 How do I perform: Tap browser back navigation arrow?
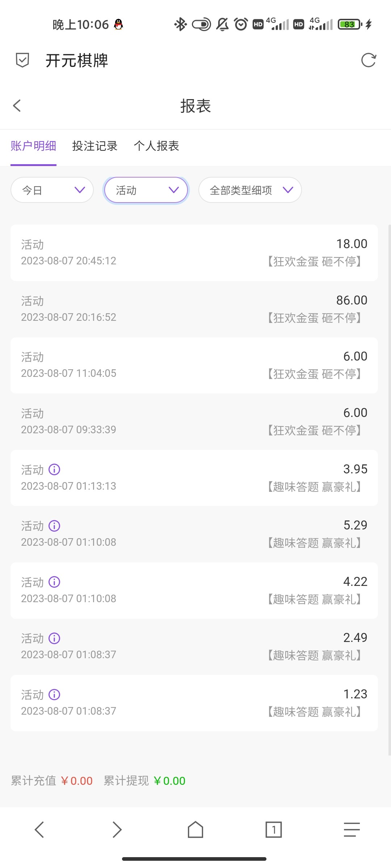point(39,829)
